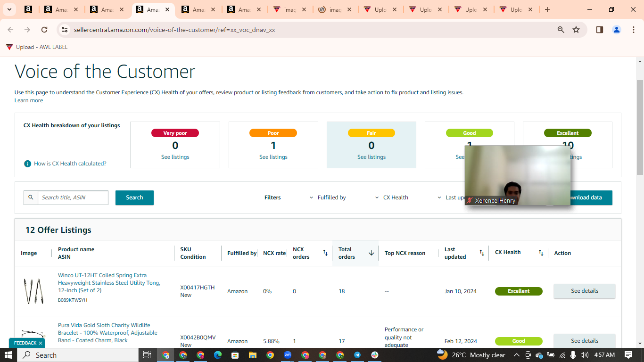The height and width of the screenshot is (362, 644).
Task: Click the 4:57 AM taskbar clock
Action: (604, 355)
